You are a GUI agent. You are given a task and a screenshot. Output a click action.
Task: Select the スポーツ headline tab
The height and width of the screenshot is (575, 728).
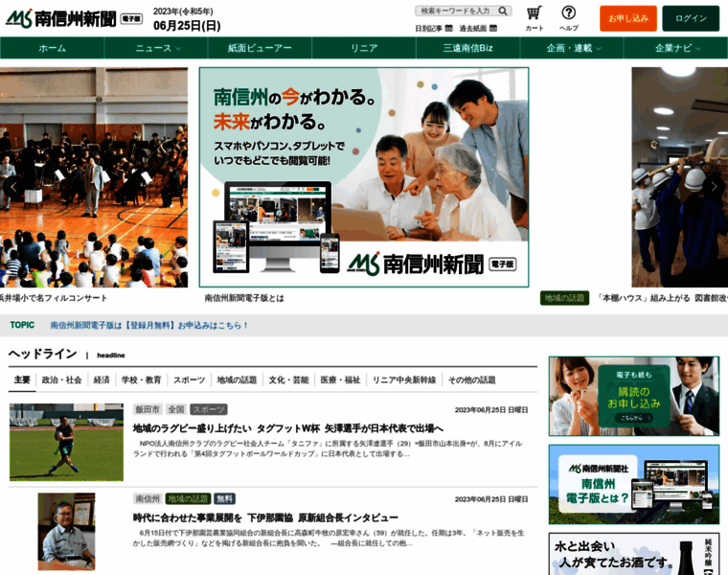pyautogui.click(x=189, y=379)
